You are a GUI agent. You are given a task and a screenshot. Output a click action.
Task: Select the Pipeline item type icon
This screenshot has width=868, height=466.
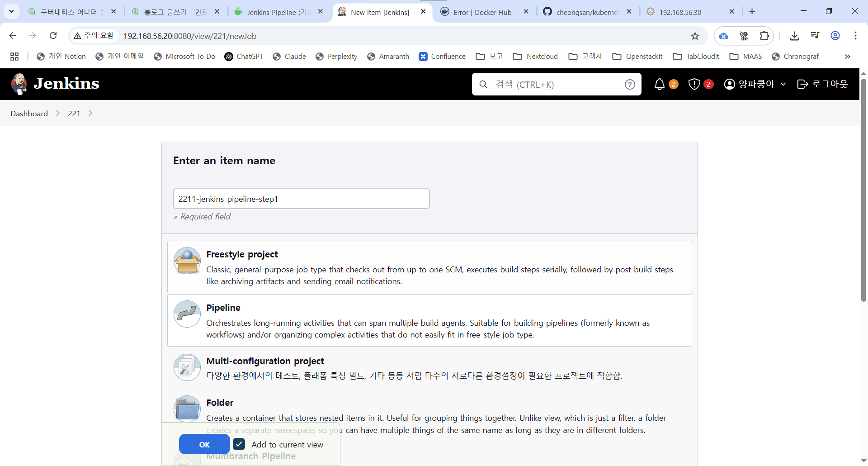[187, 314]
